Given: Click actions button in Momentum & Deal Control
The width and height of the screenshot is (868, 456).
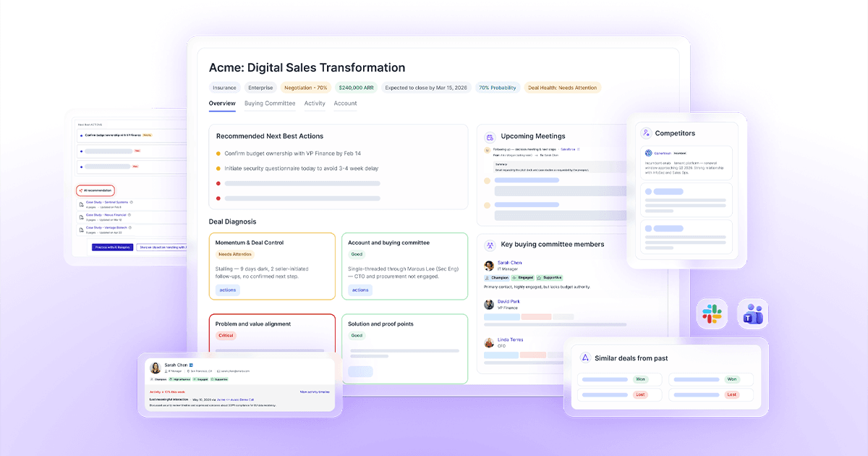Looking at the screenshot, I should point(228,290).
